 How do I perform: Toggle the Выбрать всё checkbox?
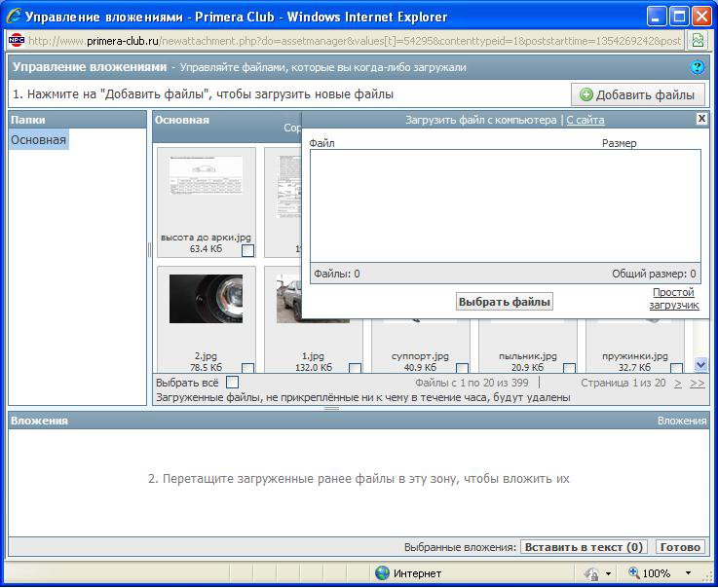(233, 382)
